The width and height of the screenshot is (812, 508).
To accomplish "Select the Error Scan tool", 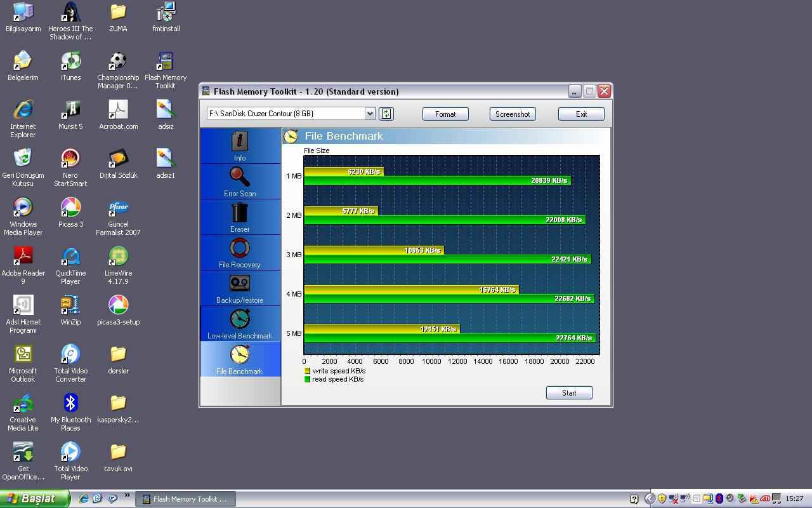I will [240, 182].
